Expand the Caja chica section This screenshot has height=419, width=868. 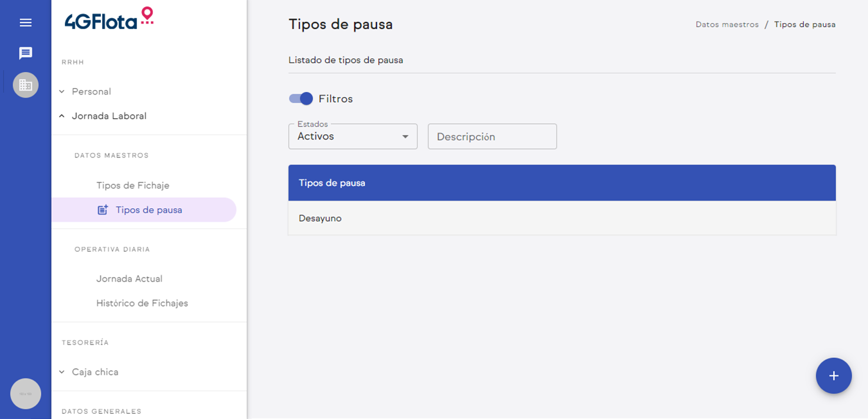(x=95, y=372)
